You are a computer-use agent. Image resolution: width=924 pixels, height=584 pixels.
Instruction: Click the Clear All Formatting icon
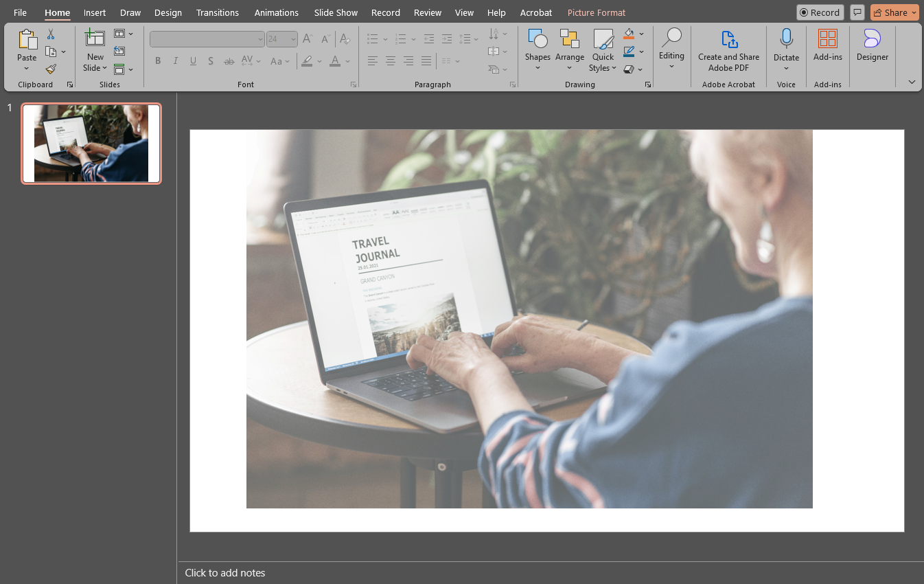[345, 39]
